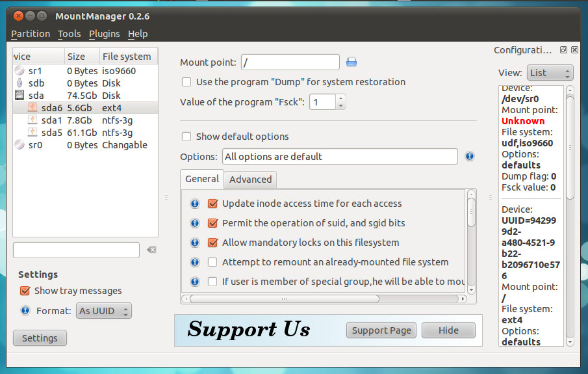Click the sda hard disk icon
Viewport: 588px width, 374px height.
point(19,96)
